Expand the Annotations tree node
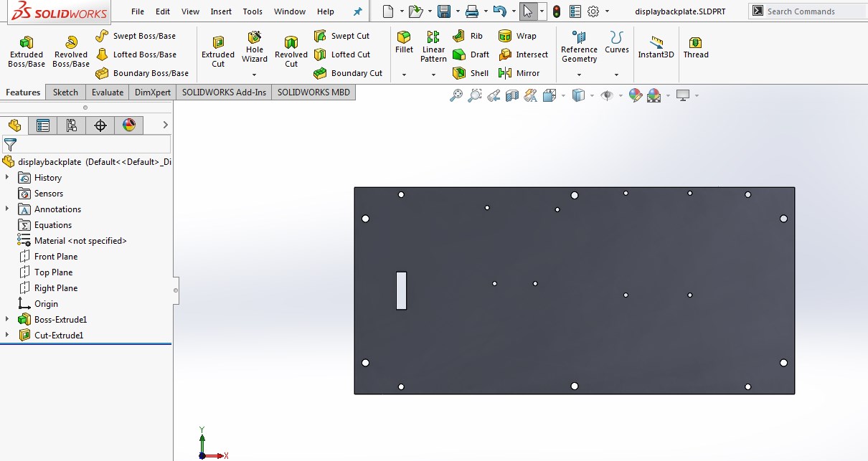Screen dimensions: 868x461 click(7, 209)
